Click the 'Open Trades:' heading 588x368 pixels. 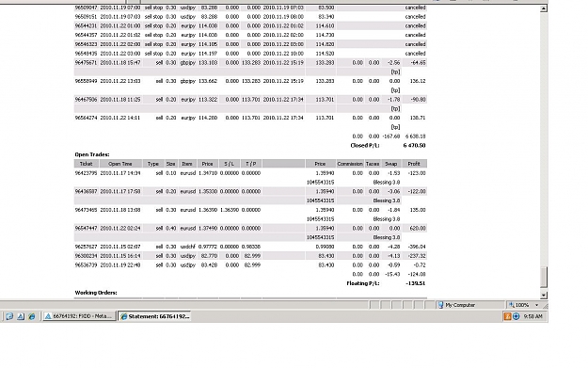coord(92,154)
